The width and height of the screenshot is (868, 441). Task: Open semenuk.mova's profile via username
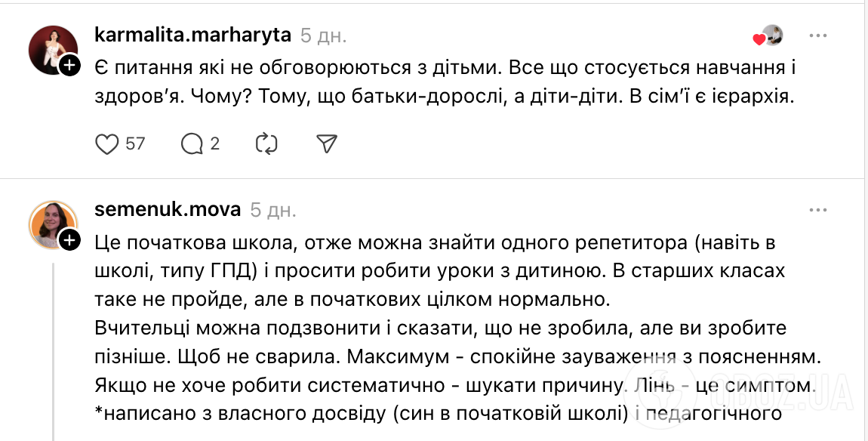tap(168, 209)
